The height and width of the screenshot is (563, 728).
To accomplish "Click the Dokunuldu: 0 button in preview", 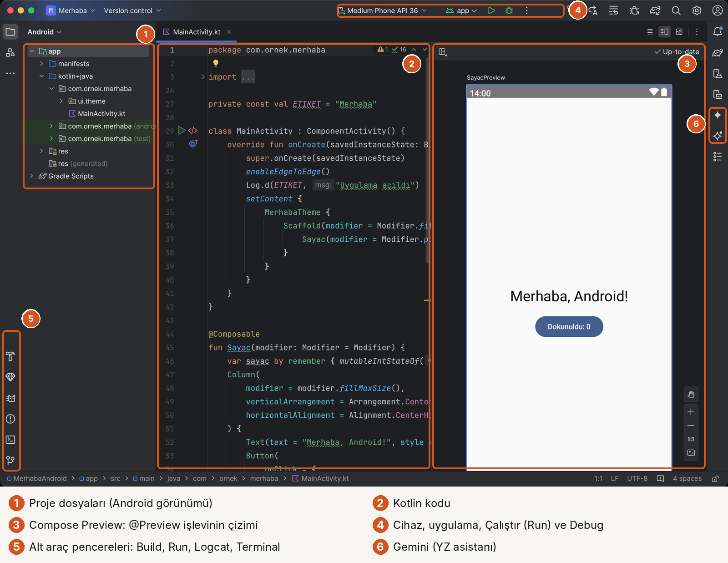I will click(x=569, y=327).
